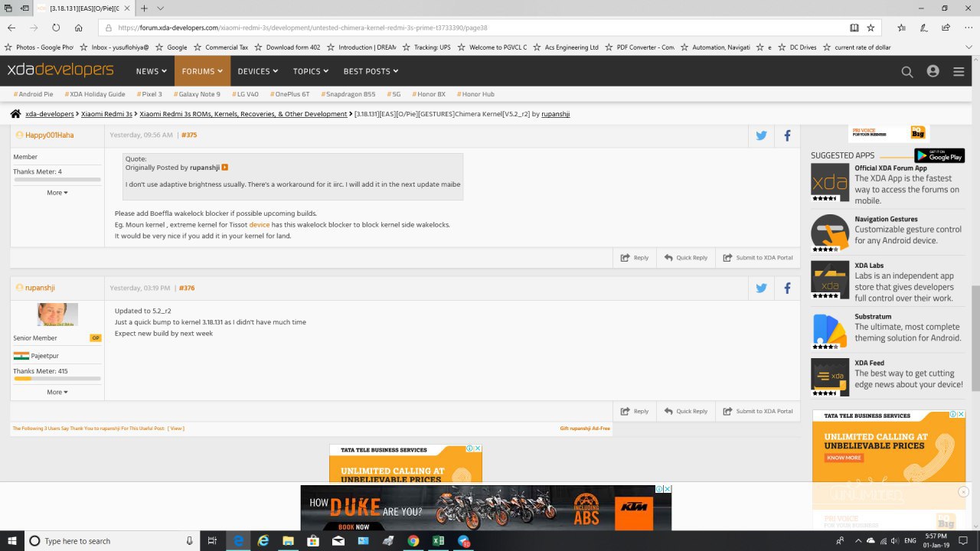Screen dimensions: 980x551
Task: Select the Snapdragon 855 tag
Action: click(x=348, y=94)
